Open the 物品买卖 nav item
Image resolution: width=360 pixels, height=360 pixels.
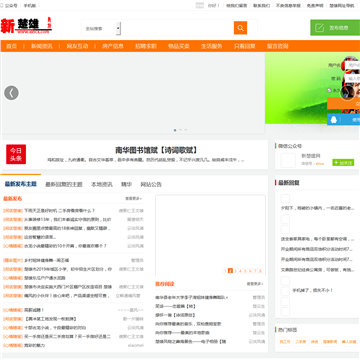(x=179, y=46)
